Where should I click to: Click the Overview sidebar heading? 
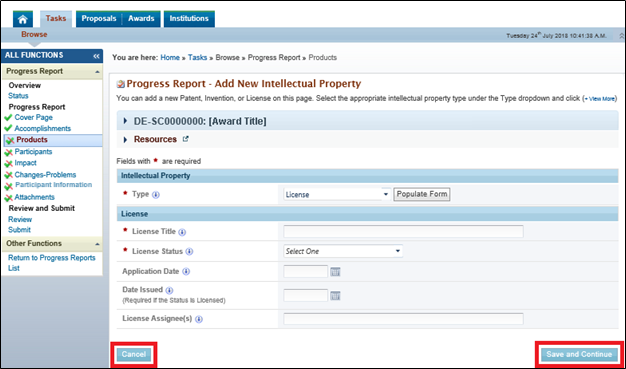[25, 85]
